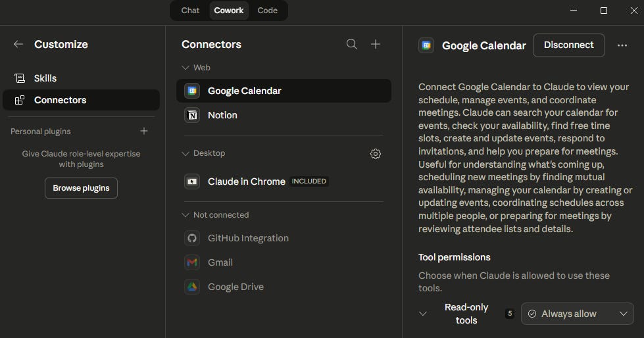
Task: Close the application window
Action: coord(633,11)
